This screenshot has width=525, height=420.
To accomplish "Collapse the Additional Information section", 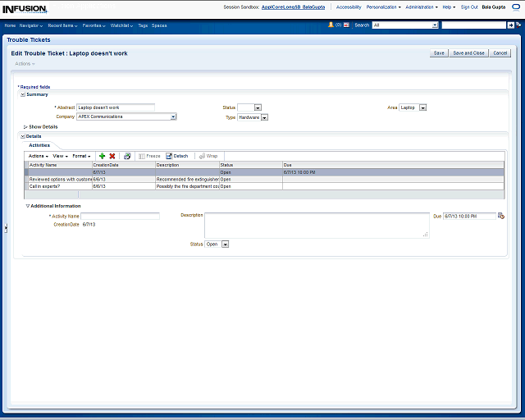I will click(27, 206).
